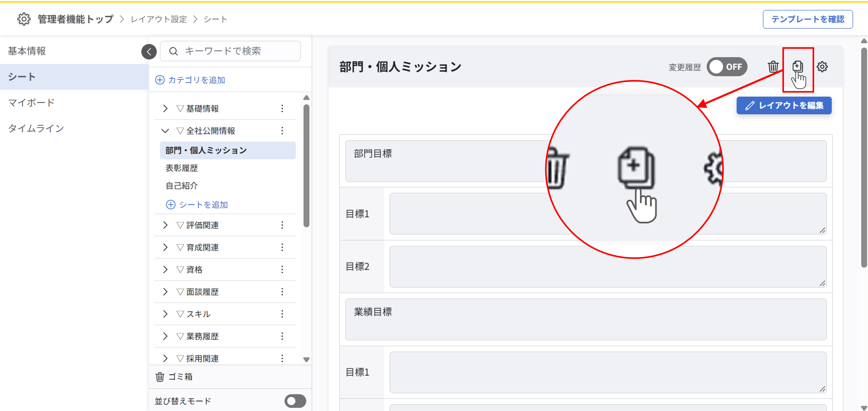Image resolution: width=868 pixels, height=411 pixels.
Task: Expand the 採用関連 category
Action: pos(165,358)
